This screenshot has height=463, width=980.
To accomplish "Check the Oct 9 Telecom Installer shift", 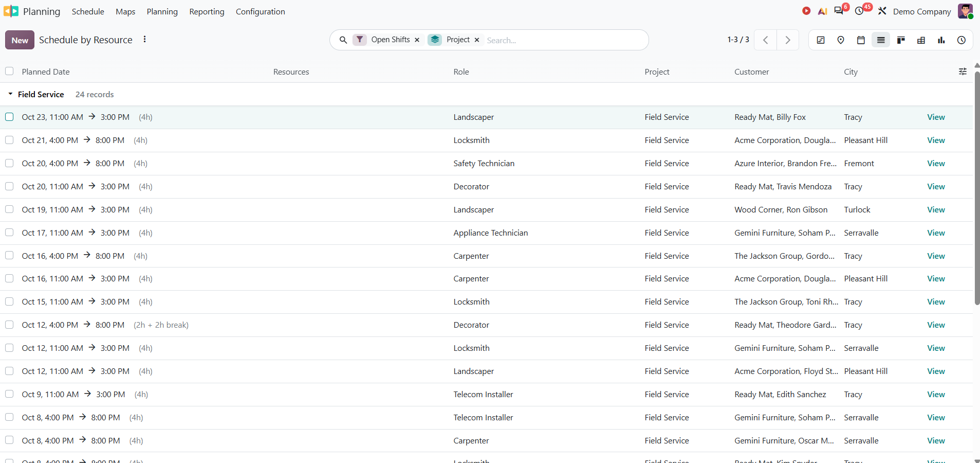I will click(9, 394).
